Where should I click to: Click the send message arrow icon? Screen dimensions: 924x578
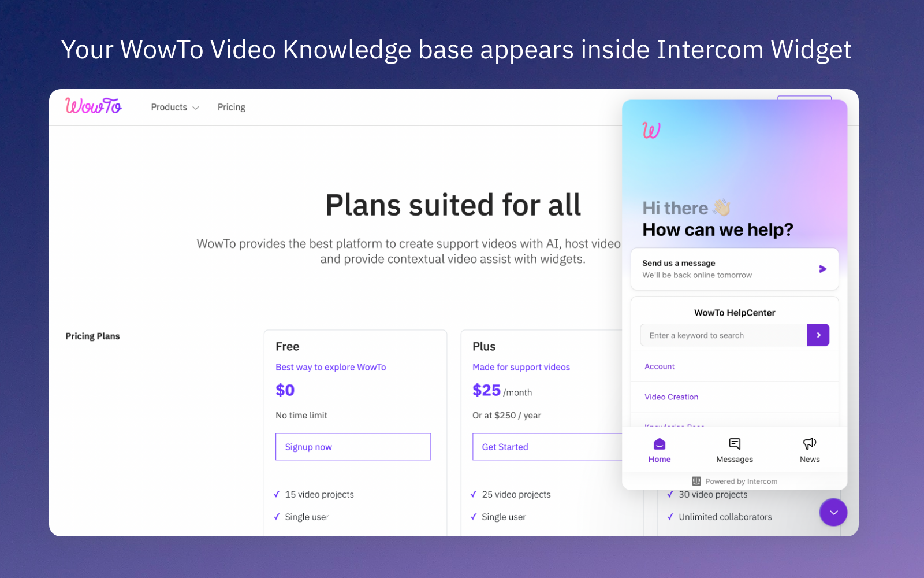click(822, 268)
